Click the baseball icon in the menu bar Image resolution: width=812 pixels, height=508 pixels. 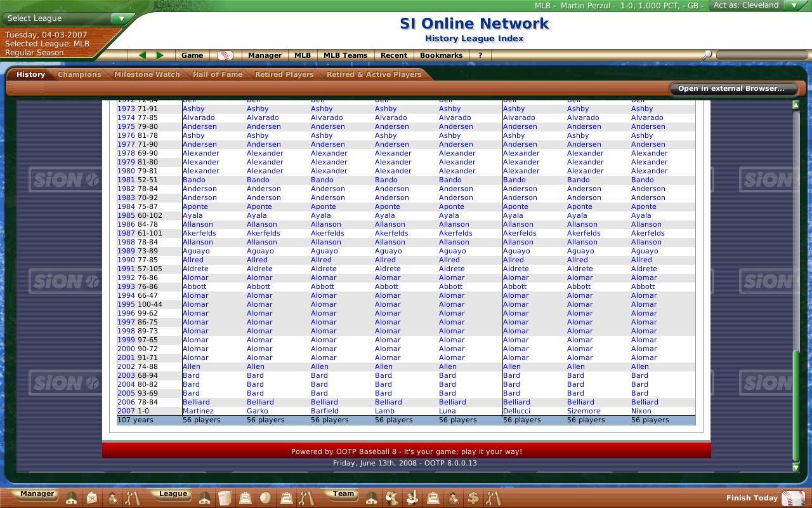(225, 55)
